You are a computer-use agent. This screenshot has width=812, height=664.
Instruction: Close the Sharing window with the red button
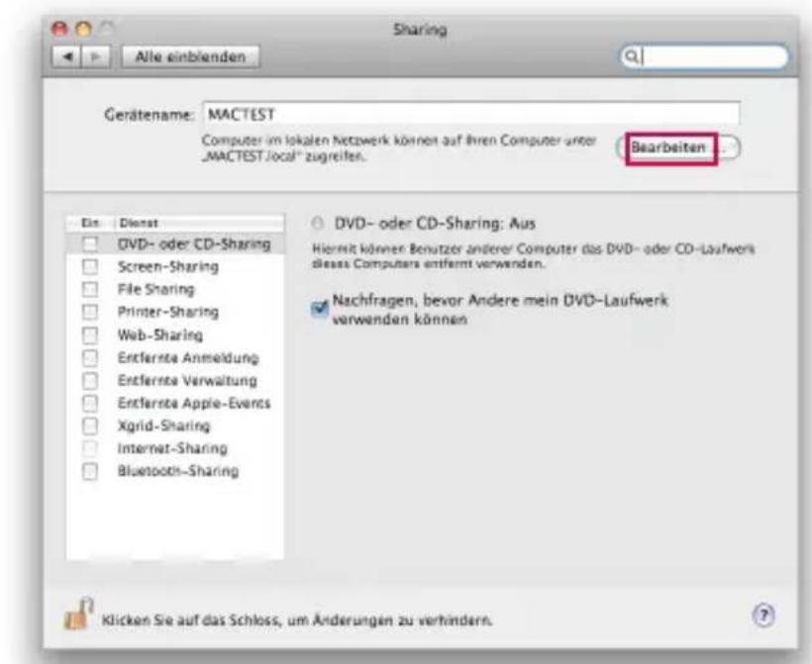60,29
